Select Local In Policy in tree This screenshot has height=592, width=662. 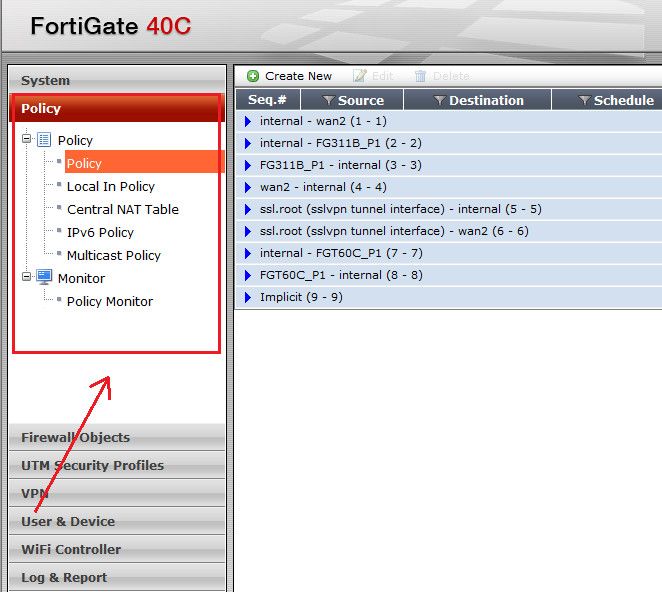(111, 186)
